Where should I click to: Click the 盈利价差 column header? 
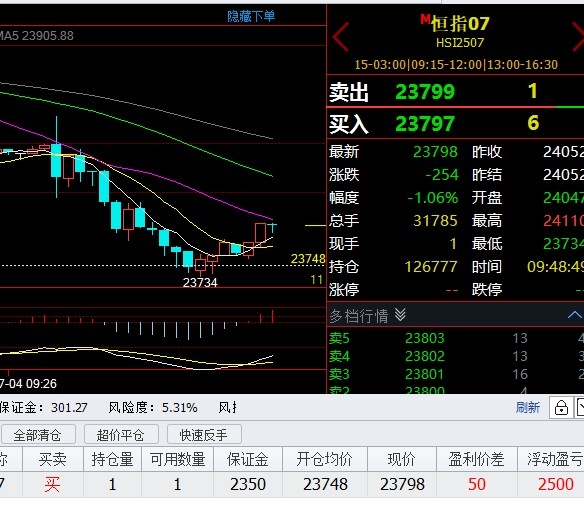click(476, 459)
